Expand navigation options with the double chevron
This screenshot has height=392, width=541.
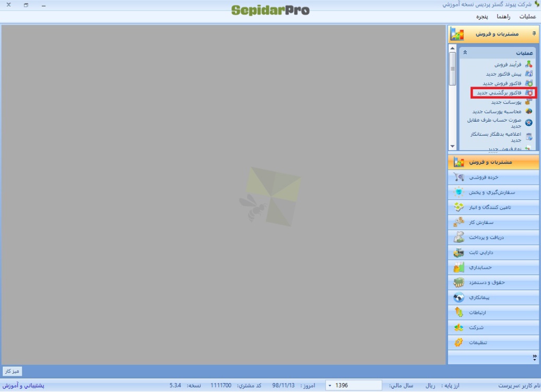point(534,358)
